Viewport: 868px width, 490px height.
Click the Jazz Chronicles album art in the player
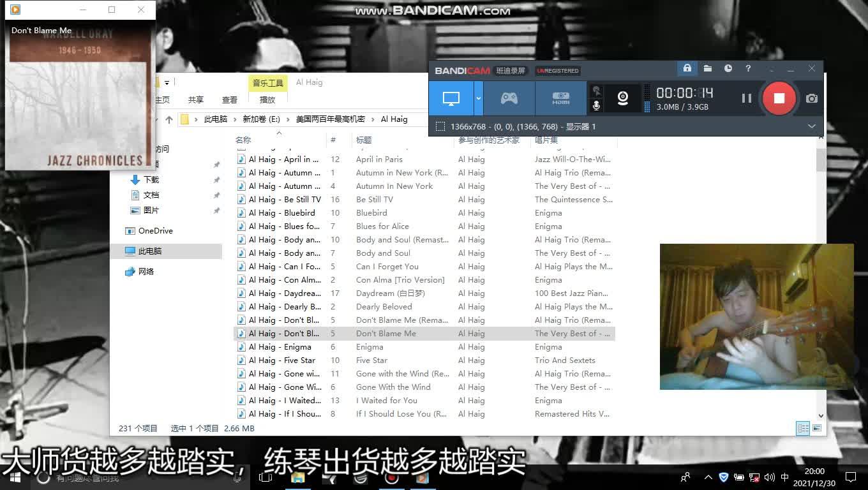point(80,94)
